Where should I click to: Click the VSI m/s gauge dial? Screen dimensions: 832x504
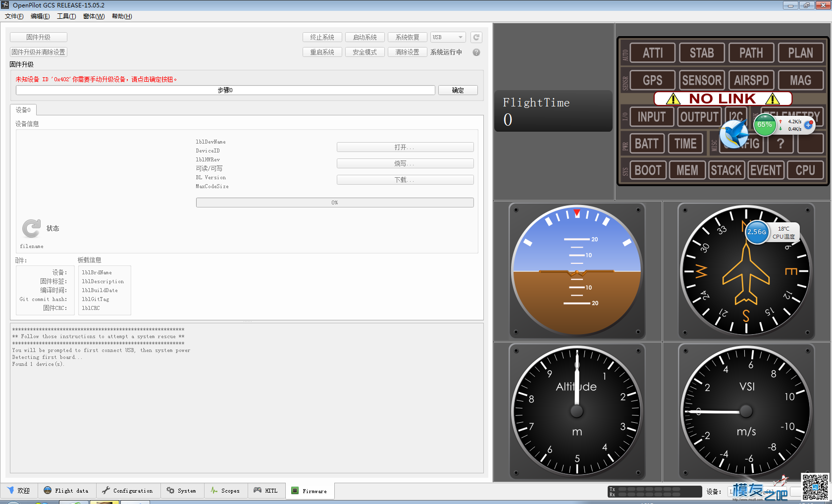coord(746,411)
